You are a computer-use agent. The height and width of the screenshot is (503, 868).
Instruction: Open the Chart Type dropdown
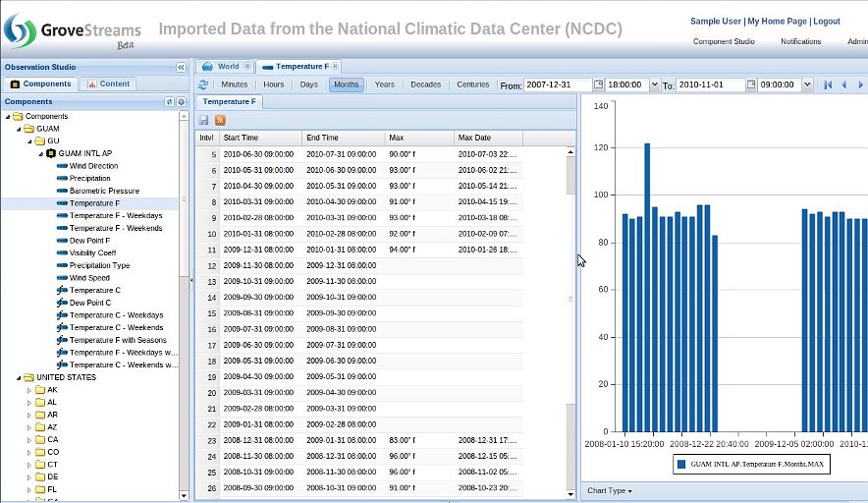coord(609,490)
